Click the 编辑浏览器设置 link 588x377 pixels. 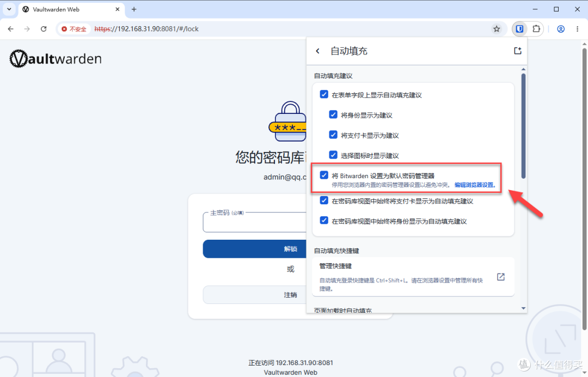pos(475,185)
